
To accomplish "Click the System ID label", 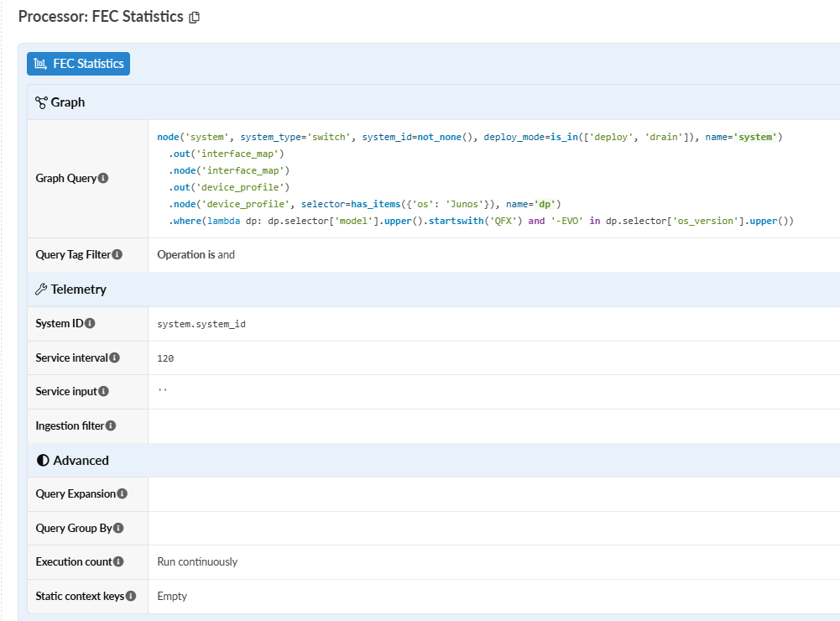I will (x=60, y=323).
